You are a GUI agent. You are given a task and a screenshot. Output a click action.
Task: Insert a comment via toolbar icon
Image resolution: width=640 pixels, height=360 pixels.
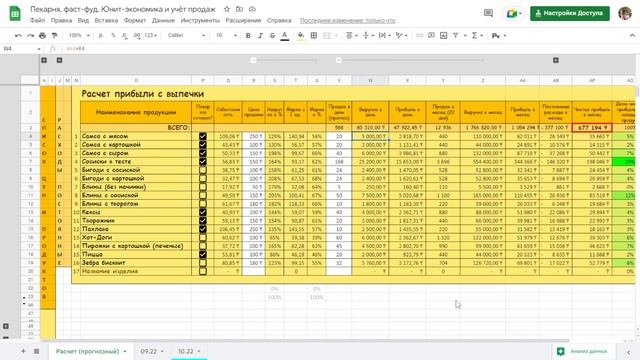coord(431,36)
